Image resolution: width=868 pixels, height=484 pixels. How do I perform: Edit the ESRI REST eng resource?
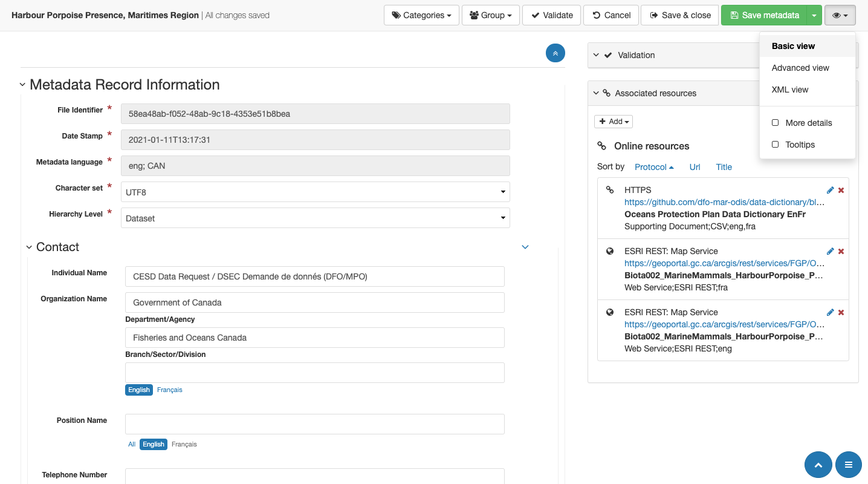coord(830,312)
